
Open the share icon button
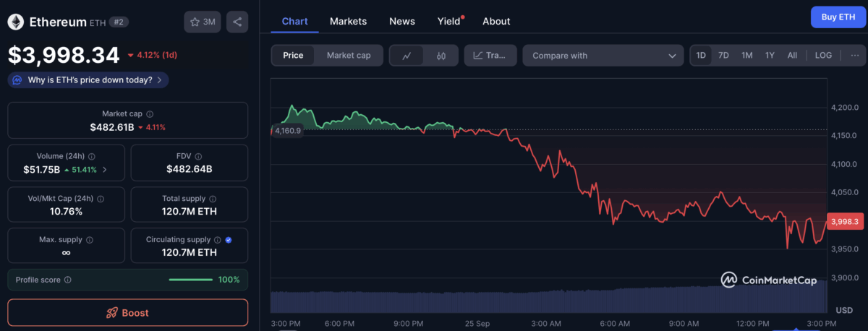[237, 22]
